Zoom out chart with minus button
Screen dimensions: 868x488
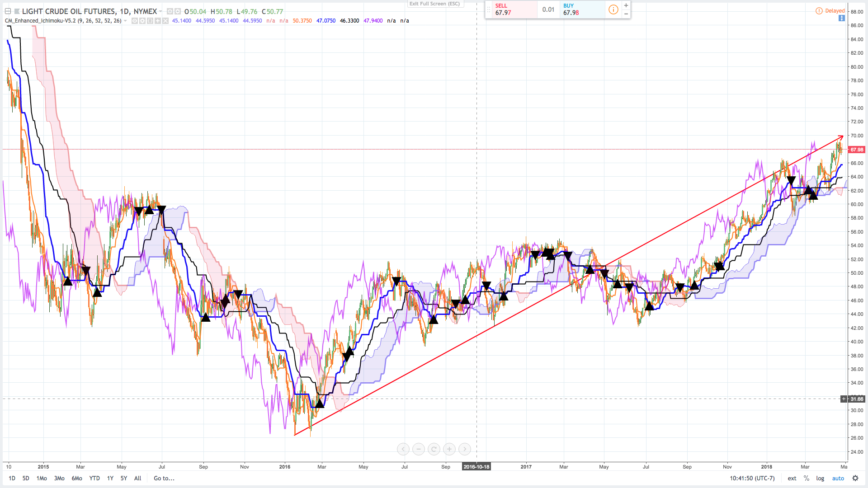tap(419, 449)
